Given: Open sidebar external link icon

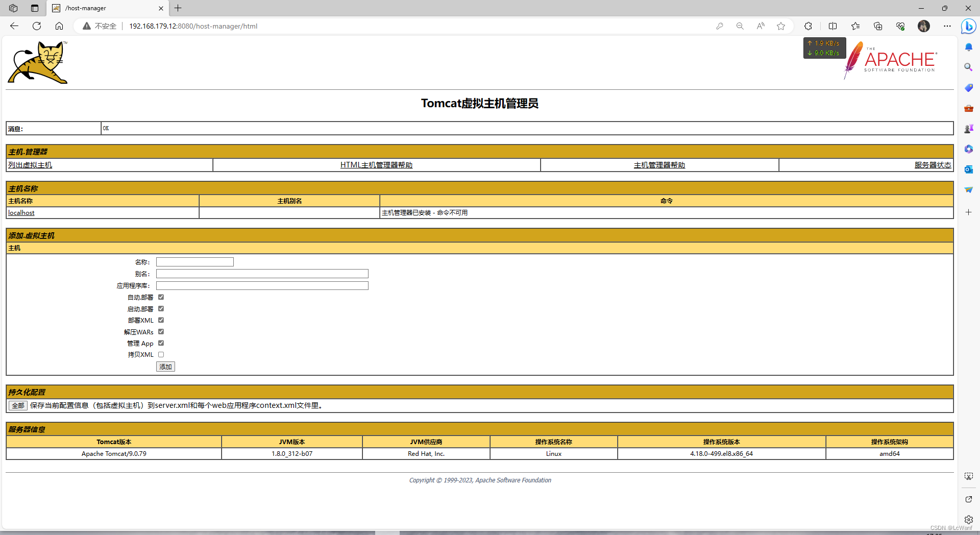Looking at the screenshot, I should click(x=969, y=499).
